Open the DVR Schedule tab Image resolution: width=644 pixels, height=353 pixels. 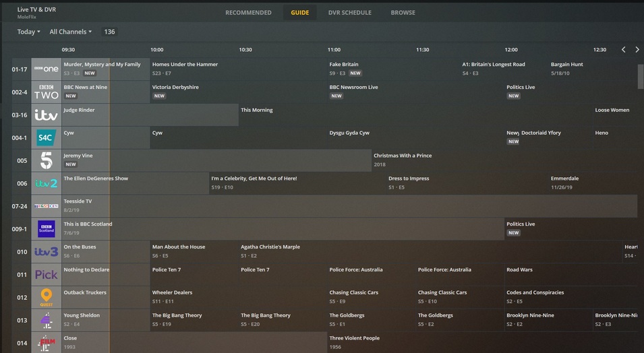(x=350, y=13)
